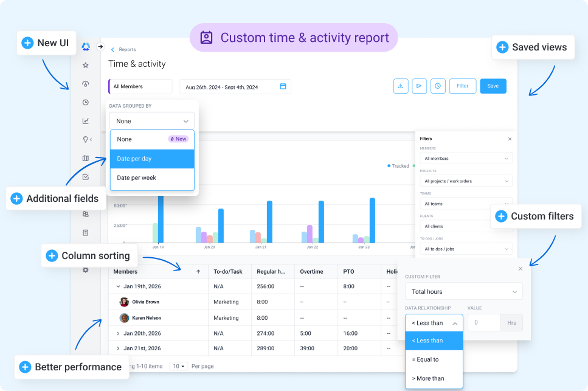This screenshot has height=391, width=588.
Task: Open the settings gear at sidebar bottom
Action: (86, 270)
